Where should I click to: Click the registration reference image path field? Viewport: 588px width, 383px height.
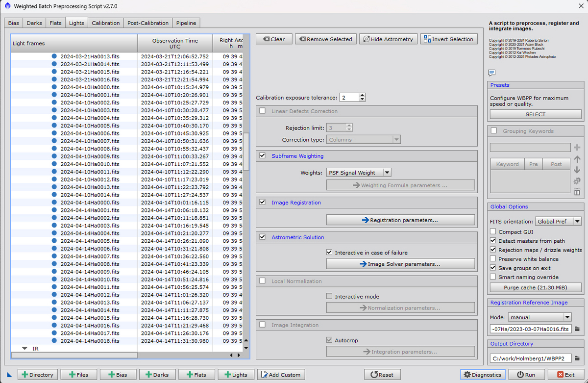[531, 329]
